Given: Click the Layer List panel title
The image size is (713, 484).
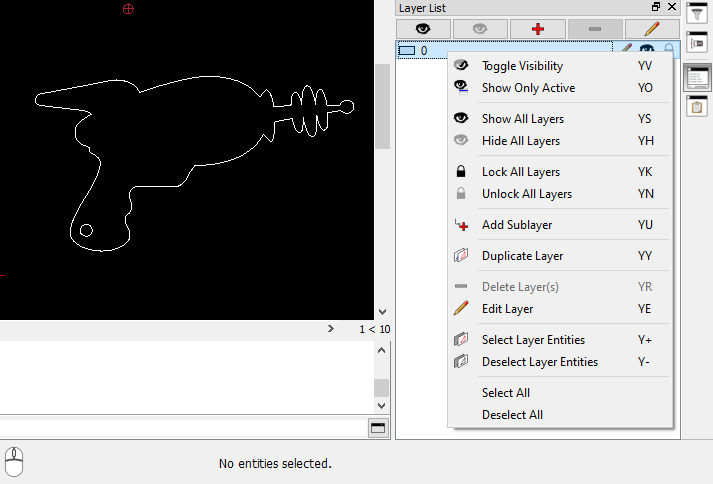Looking at the screenshot, I should pyautogui.click(x=422, y=8).
